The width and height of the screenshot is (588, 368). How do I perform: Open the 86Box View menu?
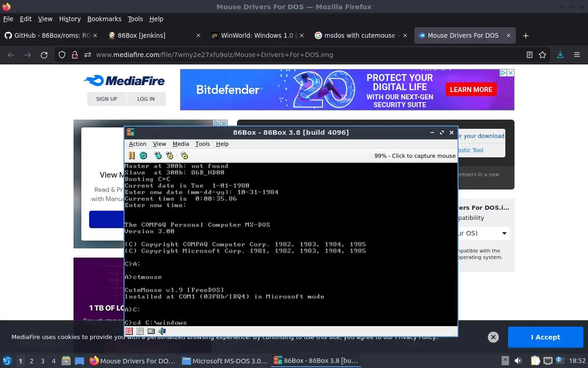click(x=159, y=144)
